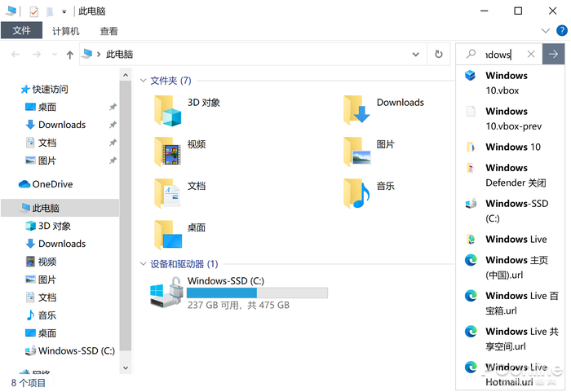Collapse the 文件夹 (7) group
Screen dimensions: 571x392
143,81
